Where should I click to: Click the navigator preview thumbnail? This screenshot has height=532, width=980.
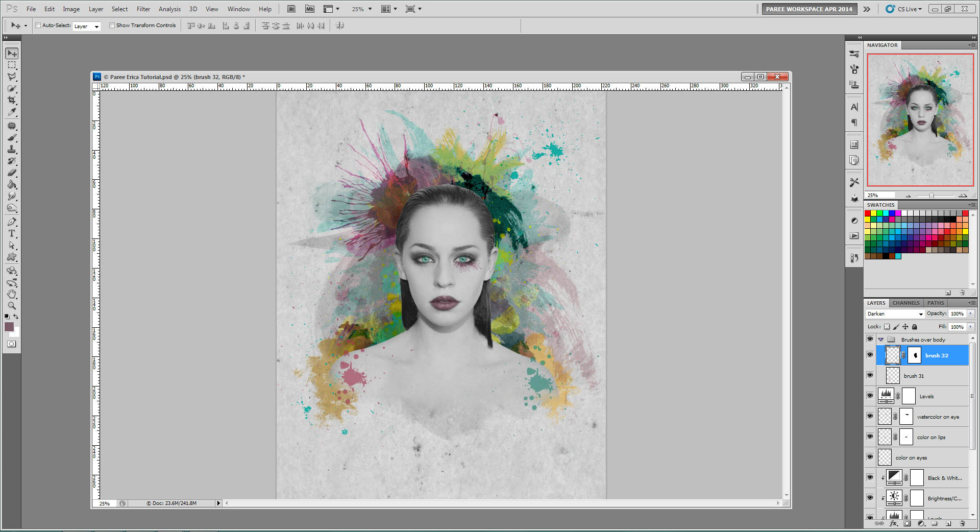click(x=920, y=119)
